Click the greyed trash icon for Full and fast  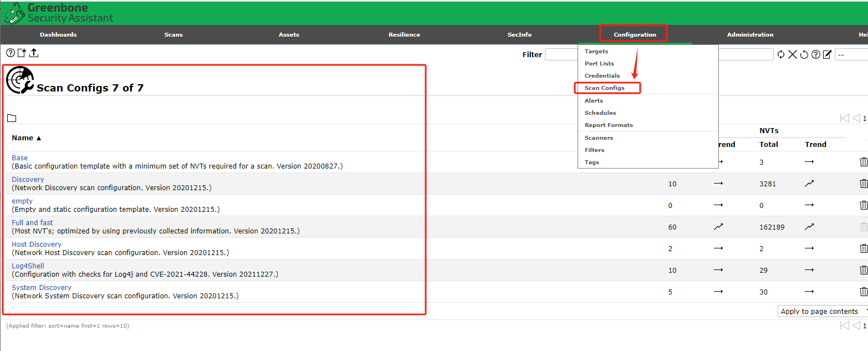pos(864,227)
